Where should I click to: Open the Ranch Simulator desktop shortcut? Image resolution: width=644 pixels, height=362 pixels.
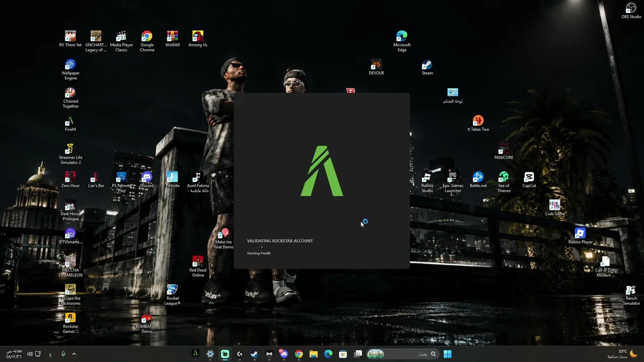point(631,295)
